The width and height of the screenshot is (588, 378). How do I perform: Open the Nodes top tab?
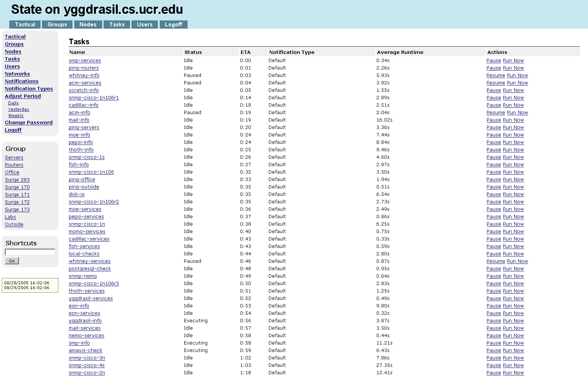88,25
